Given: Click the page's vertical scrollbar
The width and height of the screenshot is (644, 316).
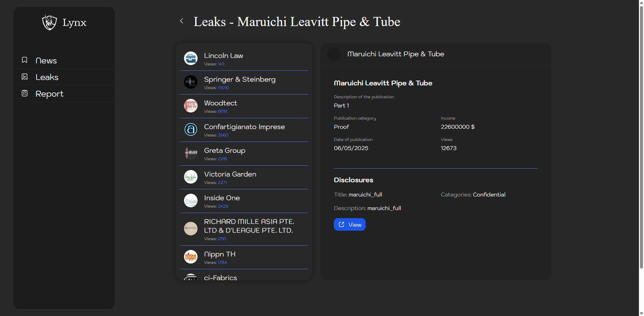Looking at the screenshot, I should point(641,135).
